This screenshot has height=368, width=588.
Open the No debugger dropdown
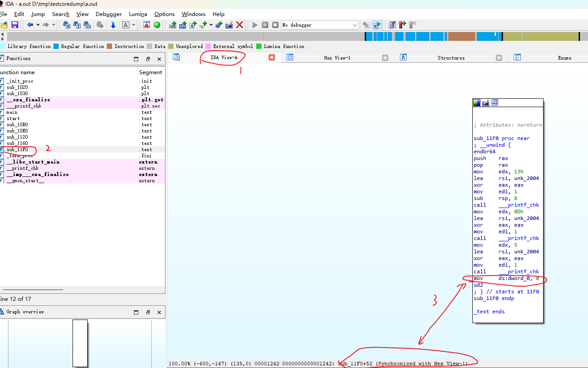(x=320, y=25)
